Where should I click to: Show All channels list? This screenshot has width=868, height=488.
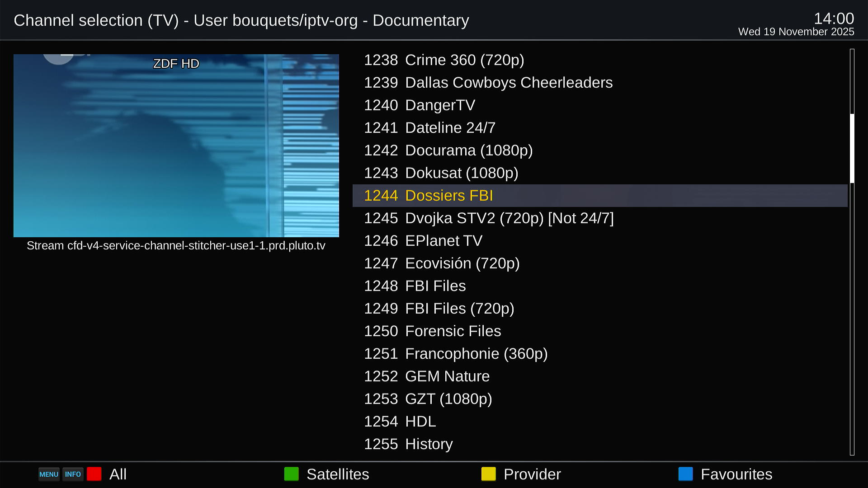118,474
